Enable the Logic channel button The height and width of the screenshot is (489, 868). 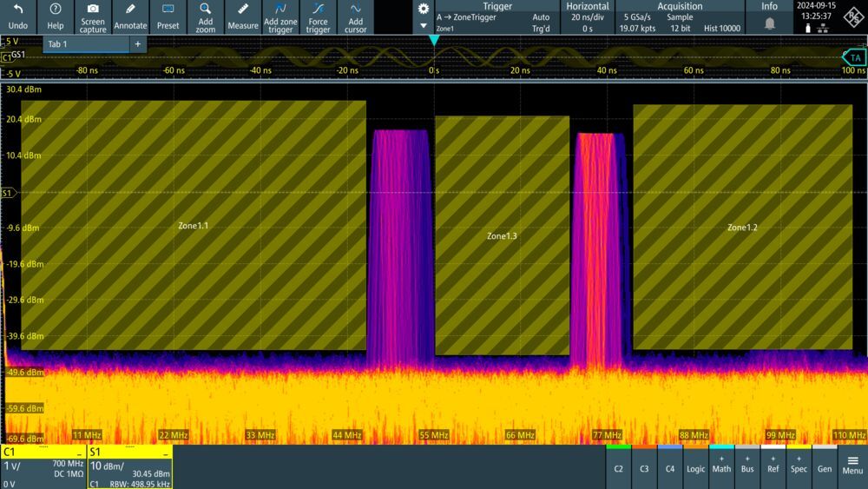pos(696,468)
